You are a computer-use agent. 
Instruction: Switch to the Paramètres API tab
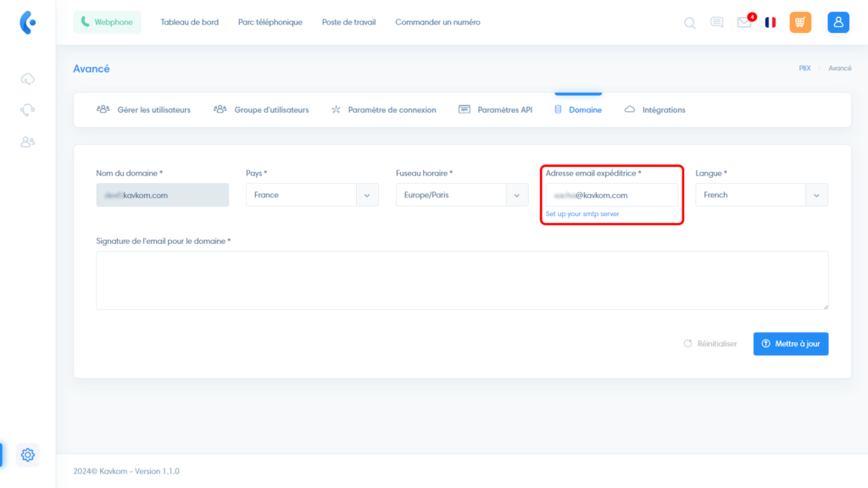point(495,109)
